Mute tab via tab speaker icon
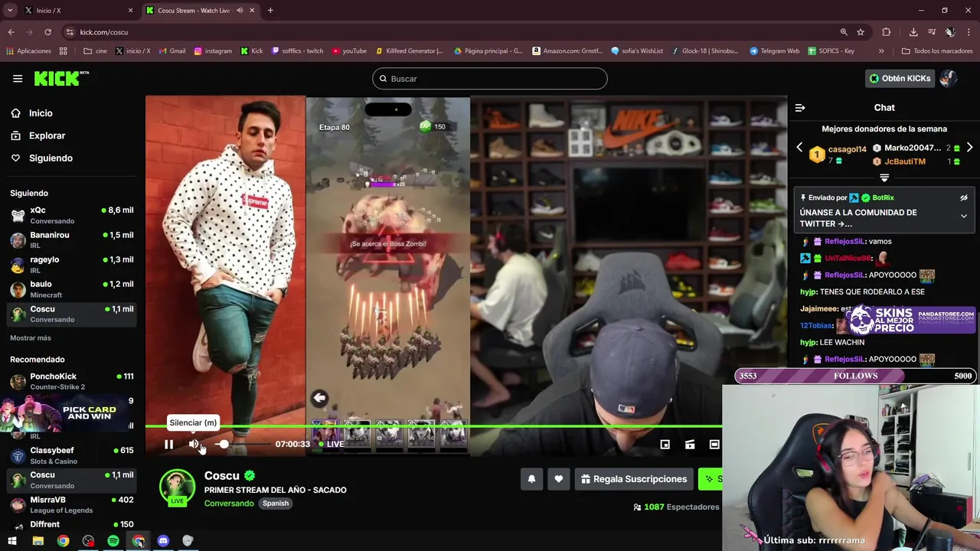 tap(240, 11)
